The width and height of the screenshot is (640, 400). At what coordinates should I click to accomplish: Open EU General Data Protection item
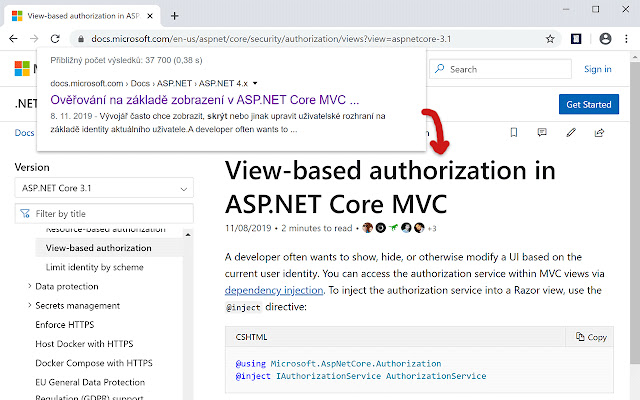(90, 382)
